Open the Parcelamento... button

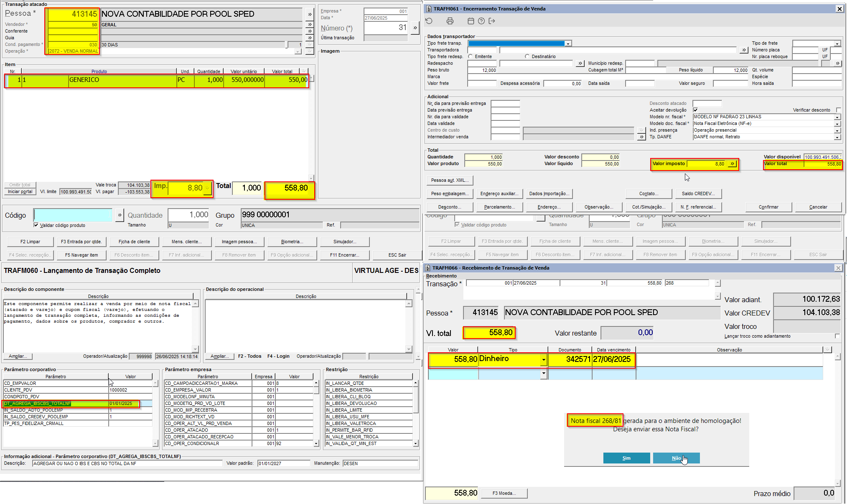499,207
